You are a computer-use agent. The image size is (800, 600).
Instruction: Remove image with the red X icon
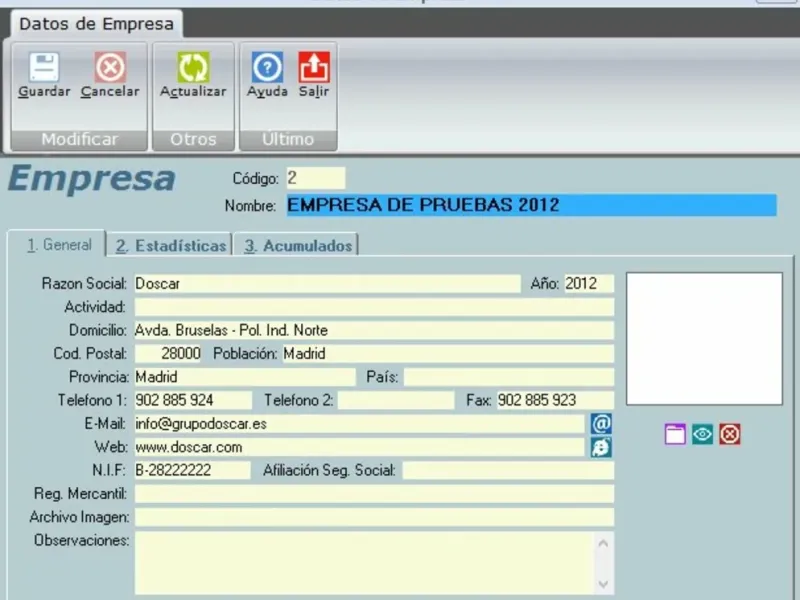click(730, 434)
